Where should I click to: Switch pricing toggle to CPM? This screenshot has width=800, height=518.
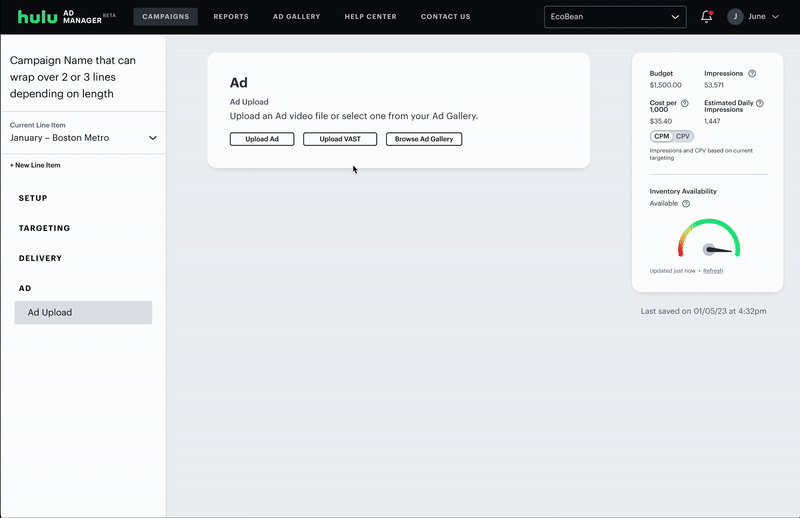[x=661, y=136]
